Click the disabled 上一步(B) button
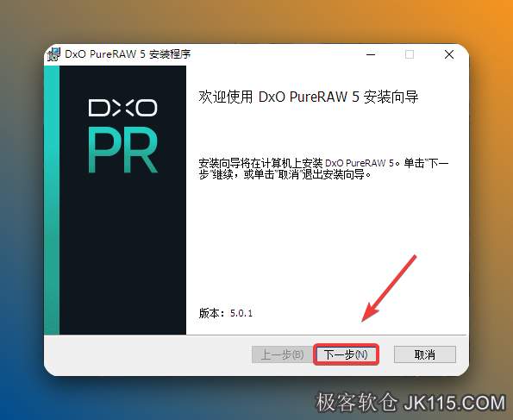This screenshot has height=420, width=513. (x=282, y=354)
